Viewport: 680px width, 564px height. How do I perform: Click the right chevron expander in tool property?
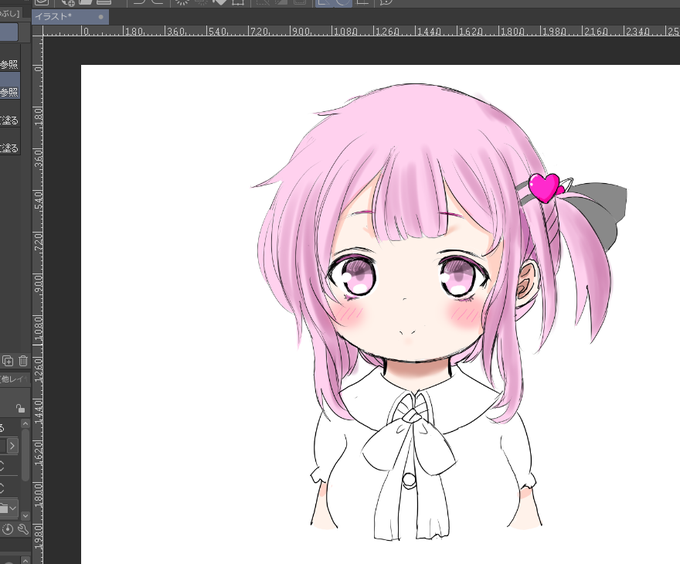(12, 445)
